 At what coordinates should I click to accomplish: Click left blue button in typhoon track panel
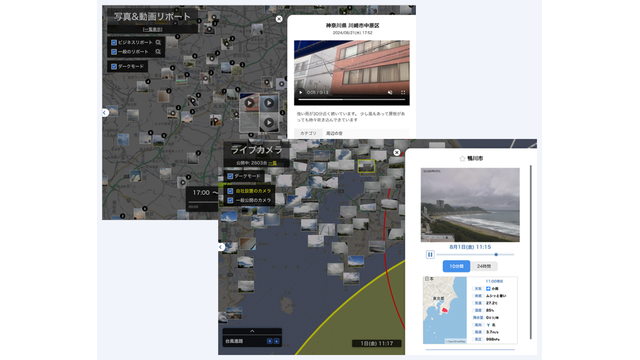click(x=269, y=341)
